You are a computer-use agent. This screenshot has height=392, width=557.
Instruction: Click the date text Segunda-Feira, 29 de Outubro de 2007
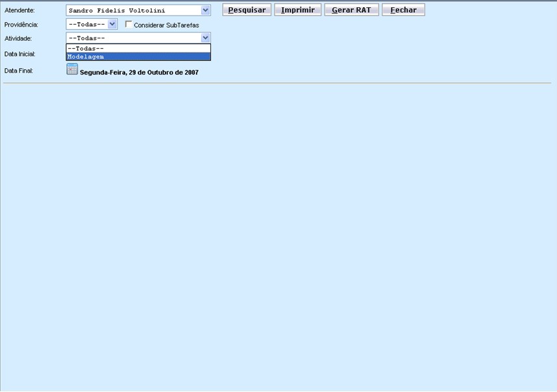pyautogui.click(x=139, y=73)
